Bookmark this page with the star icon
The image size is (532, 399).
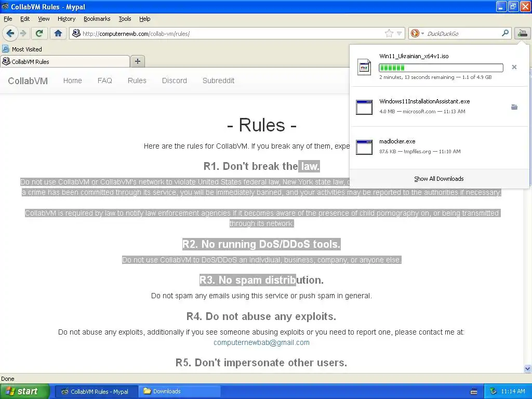tap(389, 33)
